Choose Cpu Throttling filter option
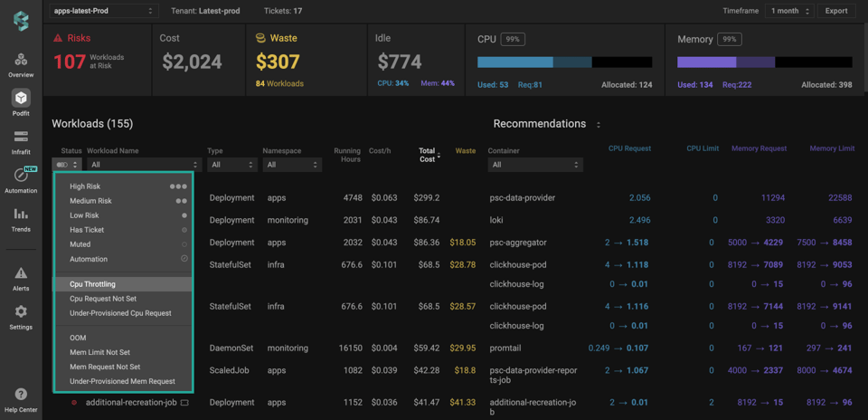This screenshot has width=868, height=420. click(122, 284)
